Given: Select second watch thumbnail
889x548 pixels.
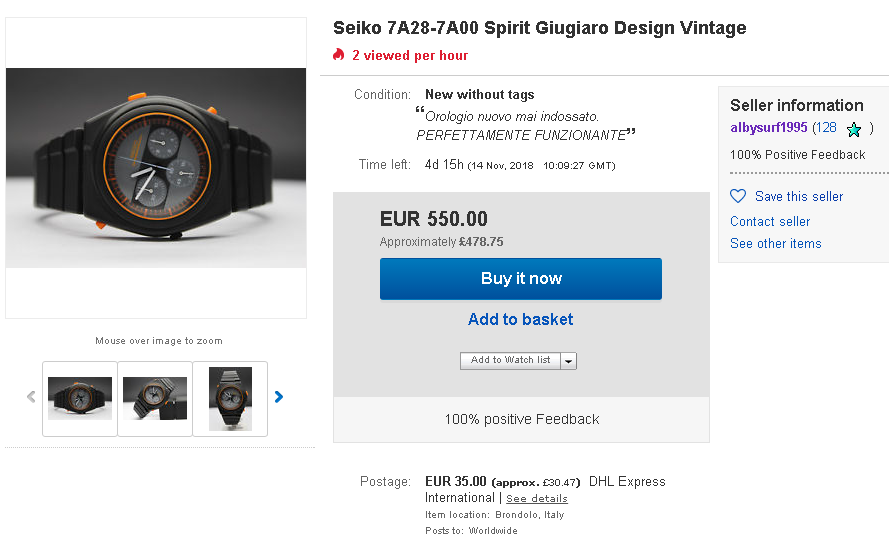Looking at the screenshot, I should 155,398.
